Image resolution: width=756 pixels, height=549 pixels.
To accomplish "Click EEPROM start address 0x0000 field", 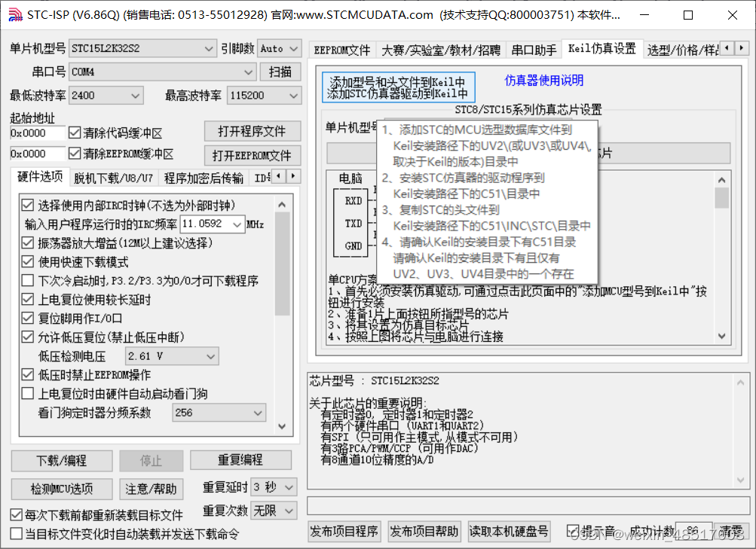I will coord(38,154).
